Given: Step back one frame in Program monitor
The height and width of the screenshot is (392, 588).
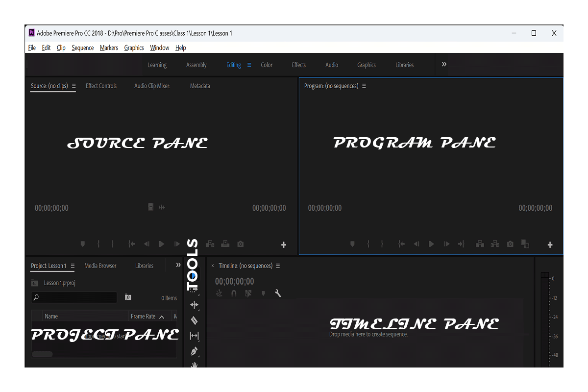Looking at the screenshot, I should click(416, 244).
